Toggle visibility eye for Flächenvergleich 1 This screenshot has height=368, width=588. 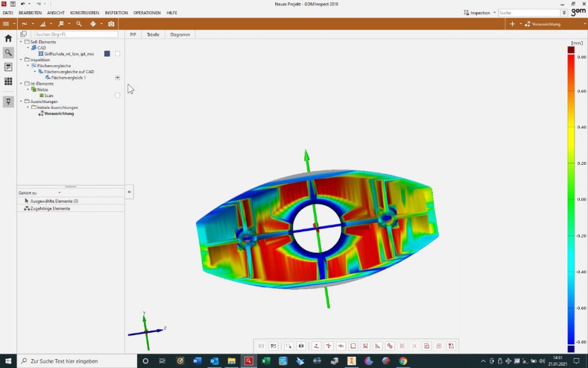tap(118, 78)
